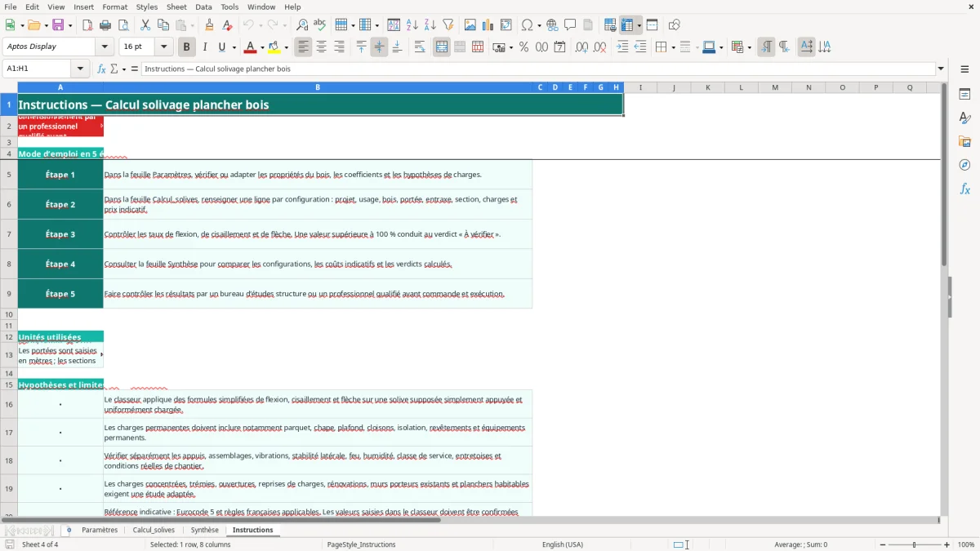Open the sidebar Navigator panel
Image resolution: width=980 pixels, height=551 pixels.
(x=964, y=165)
